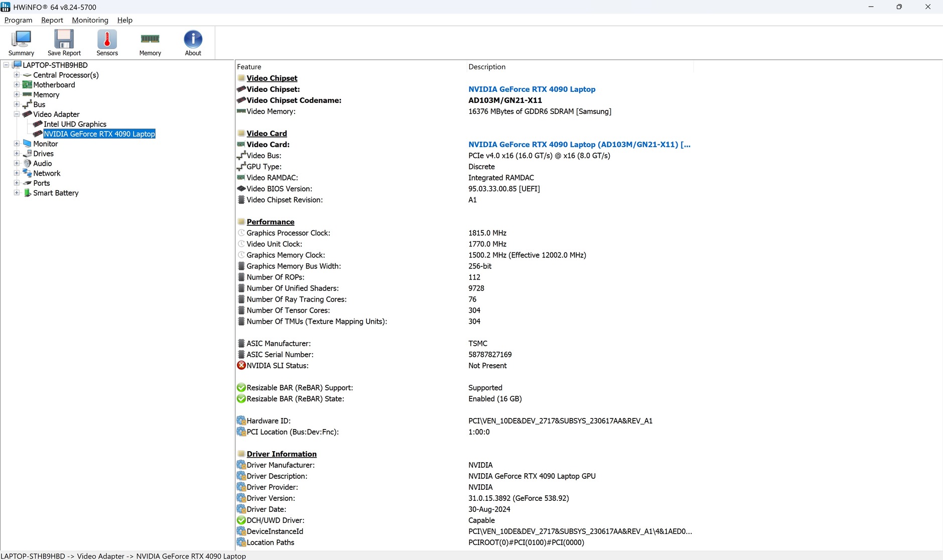Screen dimensions: 943x560
Task: Click the Video BIOS Version row
Action: click(464, 189)
